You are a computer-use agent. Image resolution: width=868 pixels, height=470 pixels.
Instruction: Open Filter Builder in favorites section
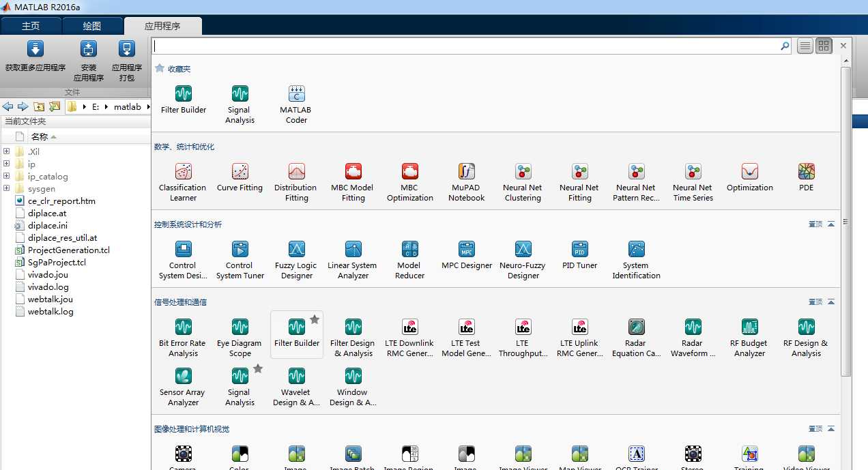(184, 100)
